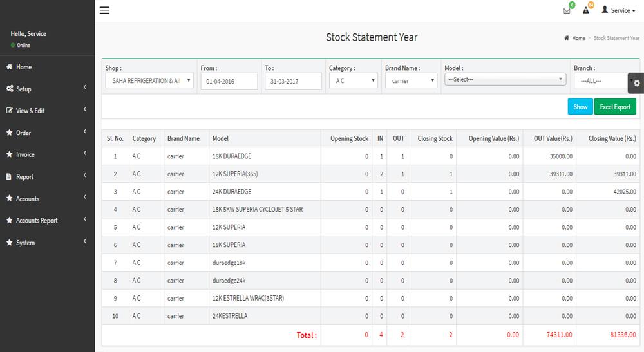Open the Report sidebar menu
This screenshot has height=352, width=644.
coord(47,176)
